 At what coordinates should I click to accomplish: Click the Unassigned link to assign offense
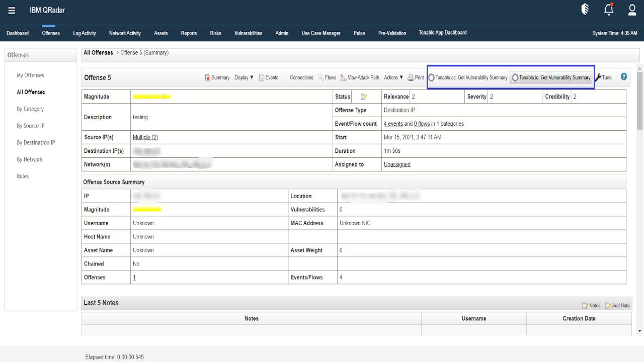pyautogui.click(x=397, y=164)
